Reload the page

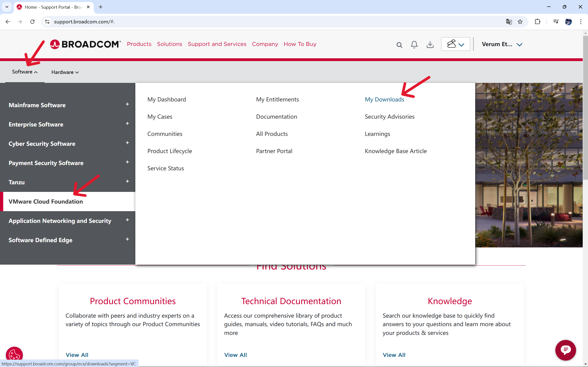pyautogui.click(x=32, y=22)
